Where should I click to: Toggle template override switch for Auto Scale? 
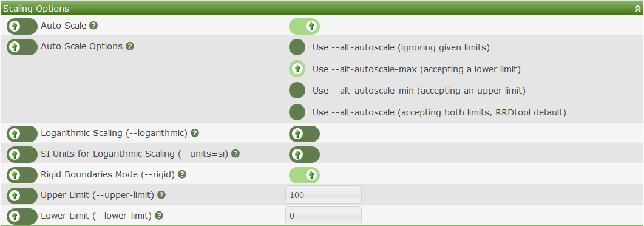coord(22,26)
